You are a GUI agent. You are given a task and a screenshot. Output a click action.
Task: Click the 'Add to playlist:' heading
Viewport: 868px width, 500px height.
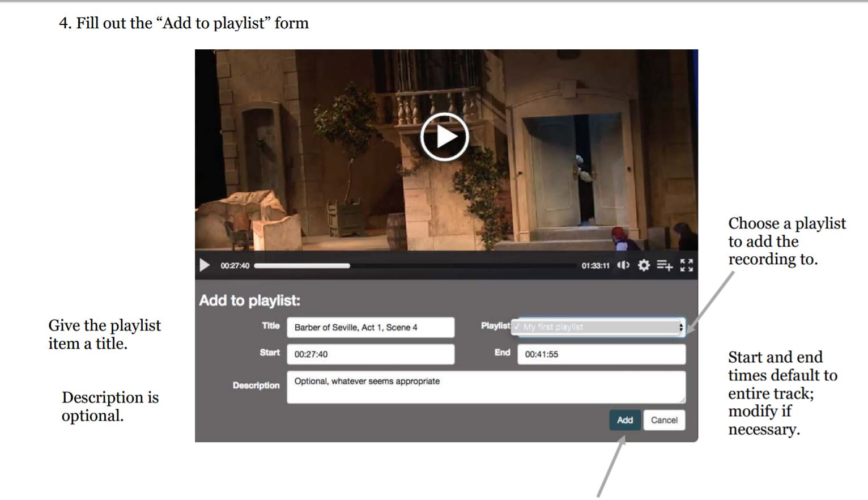pyautogui.click(x=249, y=300)
